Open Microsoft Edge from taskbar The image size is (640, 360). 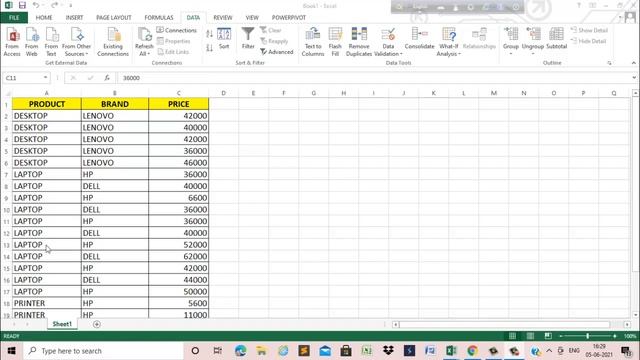240,351
